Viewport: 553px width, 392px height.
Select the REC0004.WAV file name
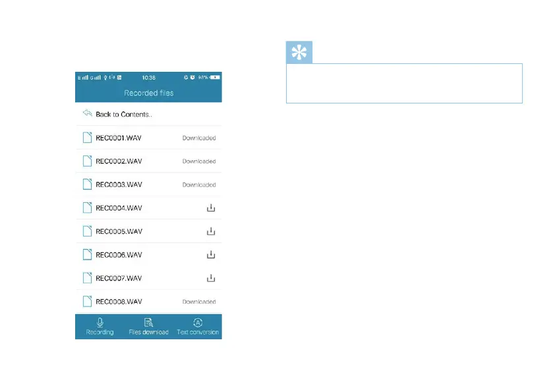pos(119,208)
